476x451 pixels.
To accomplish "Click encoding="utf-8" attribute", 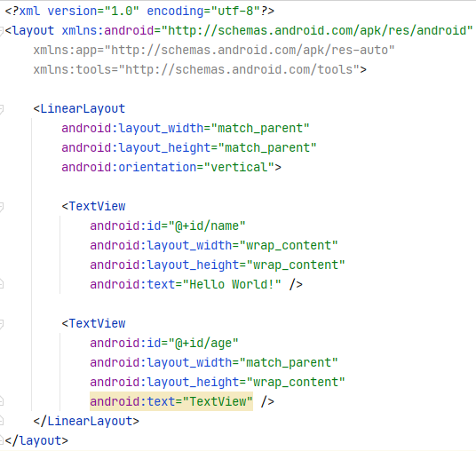I will [203, 12].
